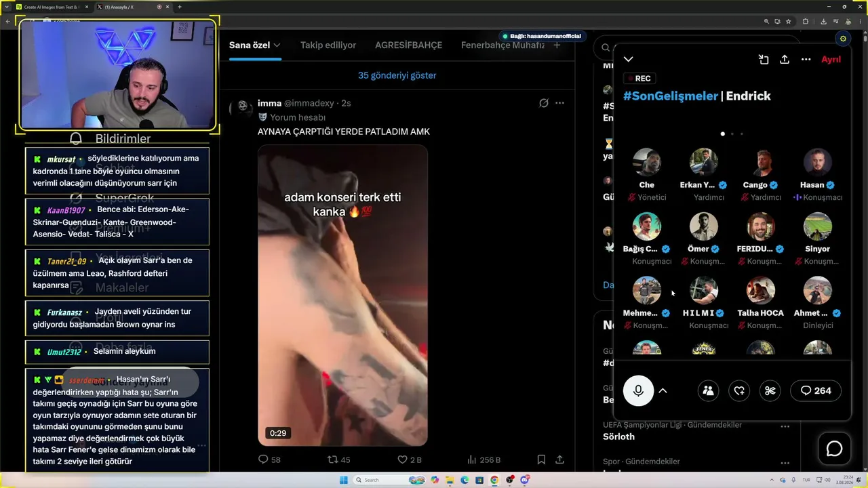Open Microsoft Edge from the taskbar
This screenshot has width=868, height=488.
[465, 480]
